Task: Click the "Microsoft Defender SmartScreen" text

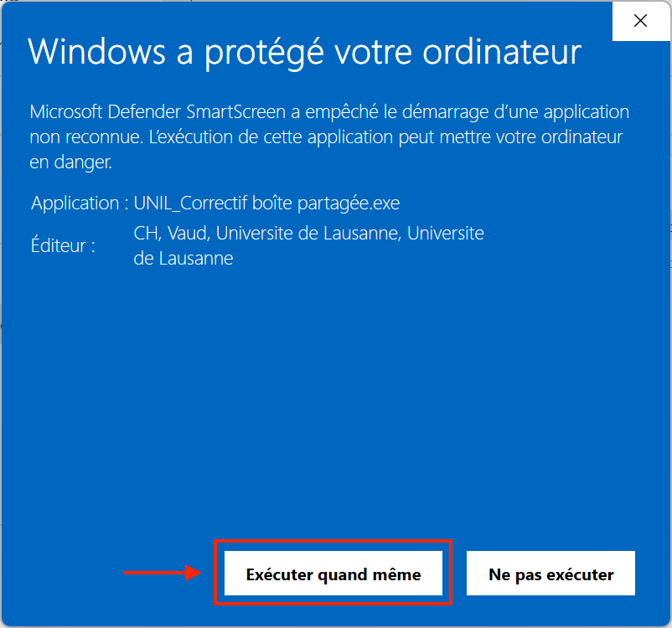Action: point(158,112)
